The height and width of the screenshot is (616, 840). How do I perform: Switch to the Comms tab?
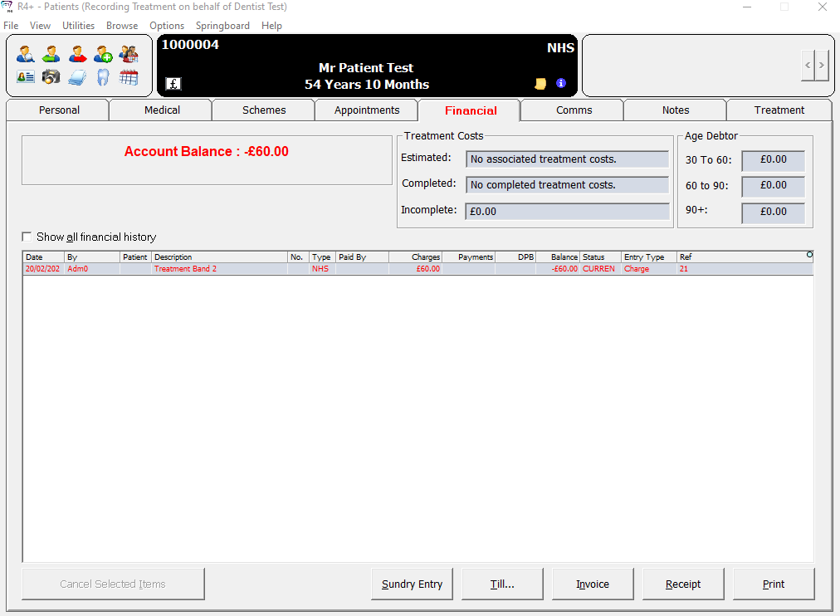[x=574, y=110]
